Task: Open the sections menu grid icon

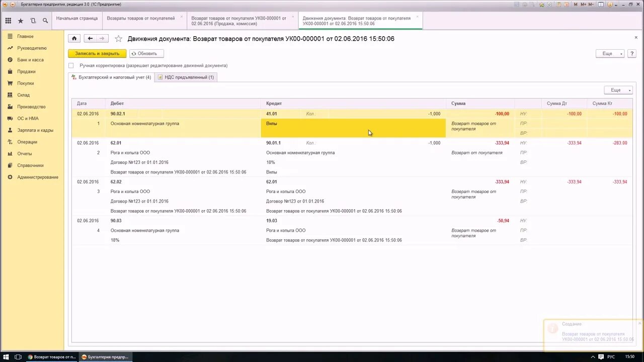Action: click(8, 21)
